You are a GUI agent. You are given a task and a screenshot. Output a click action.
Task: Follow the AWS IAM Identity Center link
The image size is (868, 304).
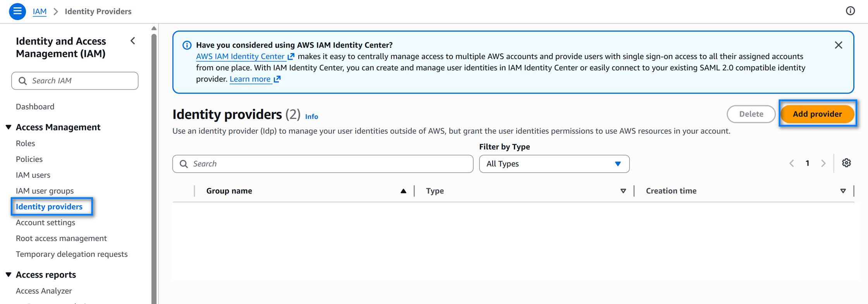point(245,57)
